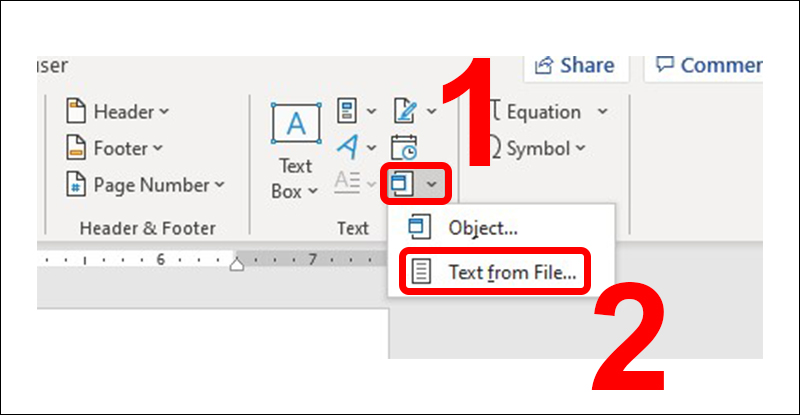Click the Symbol omega icon
The height and width of the screenshot is (415, 800).
coord(493,149)
